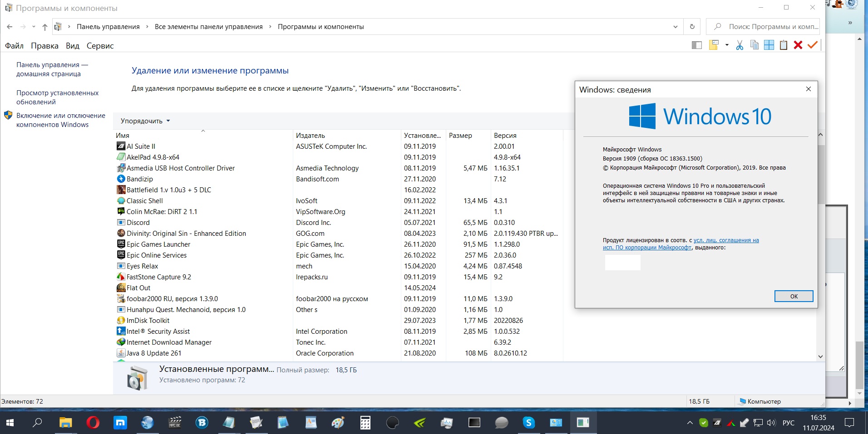Open the Правка menu
Screen dimensions: 868x434
[44, 46]
